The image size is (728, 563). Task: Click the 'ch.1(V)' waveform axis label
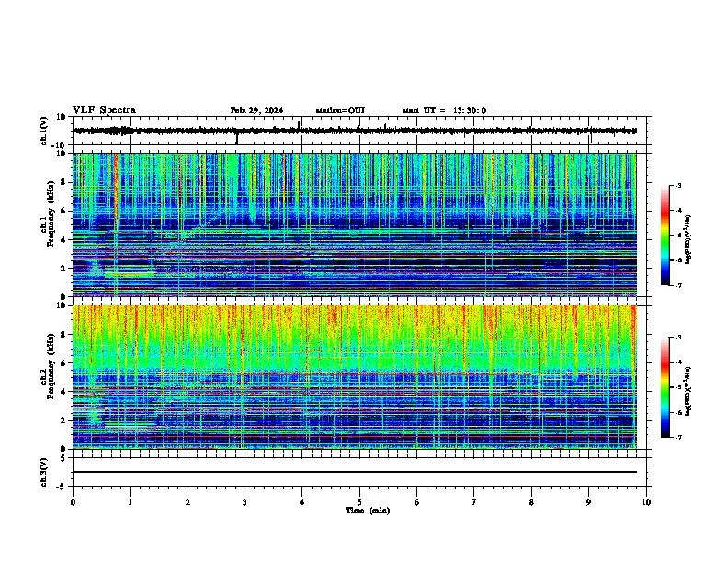pyautogui.click(x=44, y=131)
